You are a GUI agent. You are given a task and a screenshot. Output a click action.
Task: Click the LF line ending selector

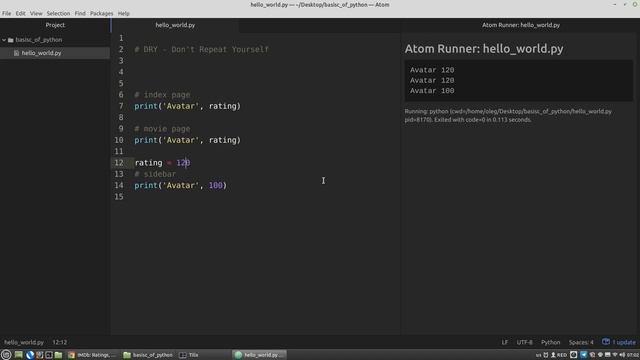click(505, 342)
